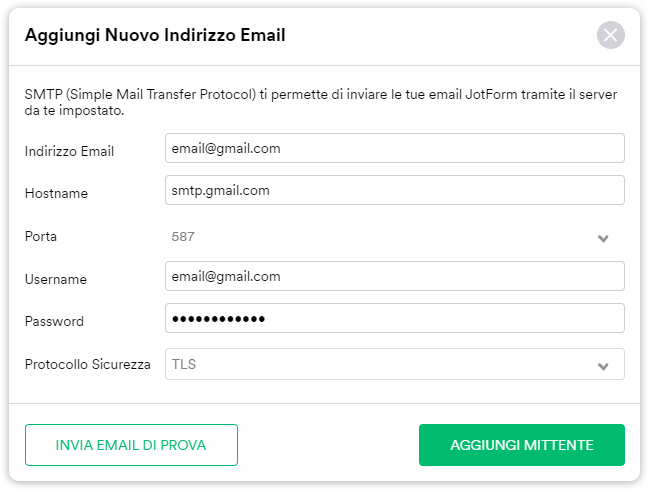Click the Password label
The image size is (649, 491).
[54, 322]
